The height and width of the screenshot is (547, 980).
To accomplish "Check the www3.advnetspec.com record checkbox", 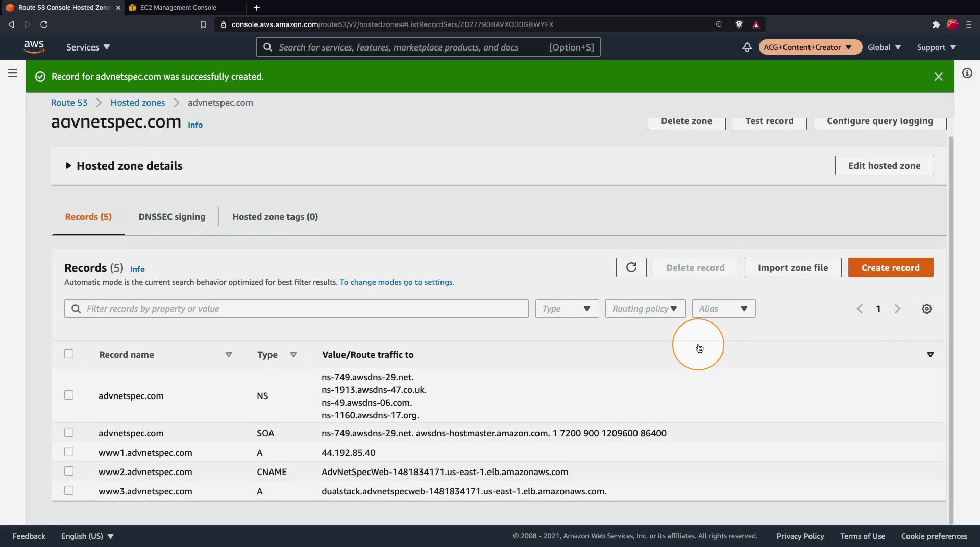I will [x=69, y=491].
